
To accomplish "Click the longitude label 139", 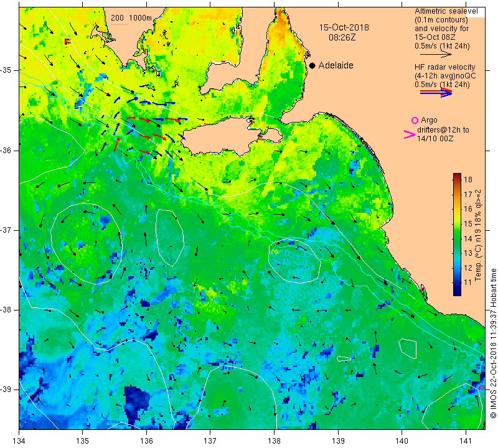I will pos(338,441).
